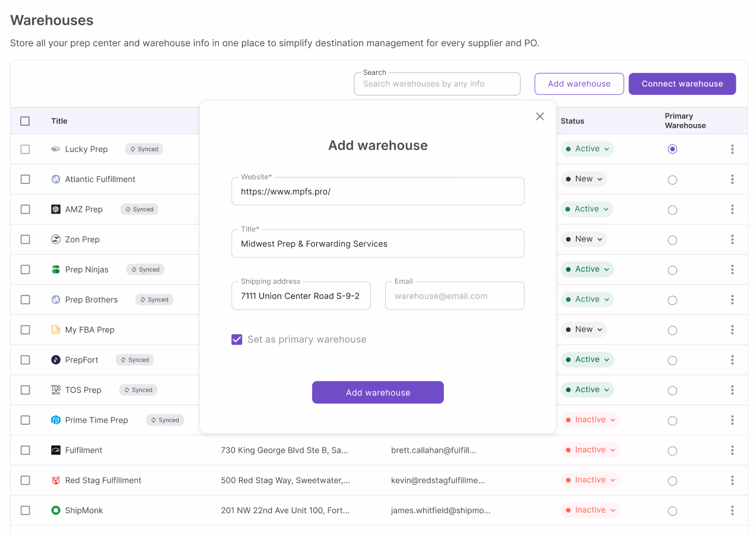Select the Zon Prep row checkbox

tap(25, 240)
